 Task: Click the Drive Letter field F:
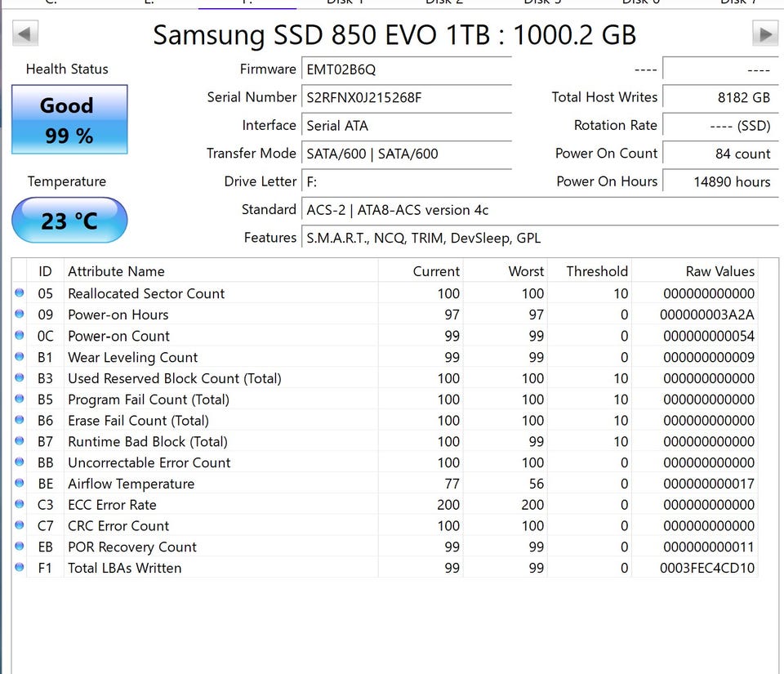tap(407, 181)
